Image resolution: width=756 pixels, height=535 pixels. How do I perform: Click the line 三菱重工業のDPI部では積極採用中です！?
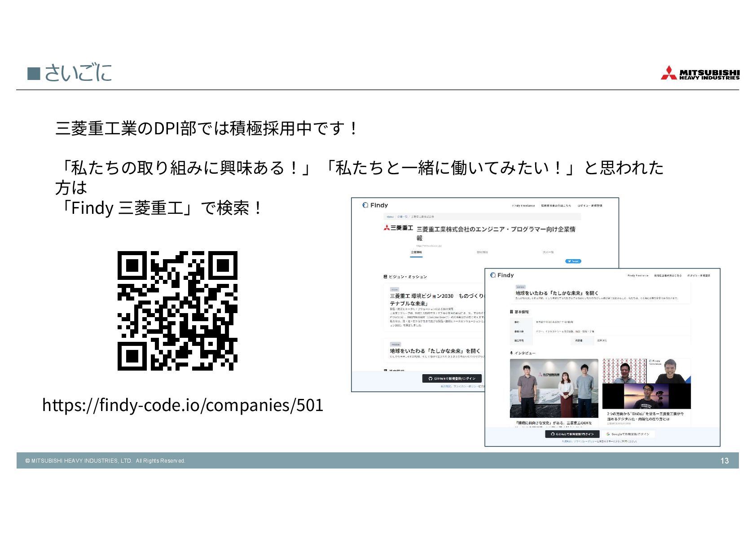click(207, 129)
